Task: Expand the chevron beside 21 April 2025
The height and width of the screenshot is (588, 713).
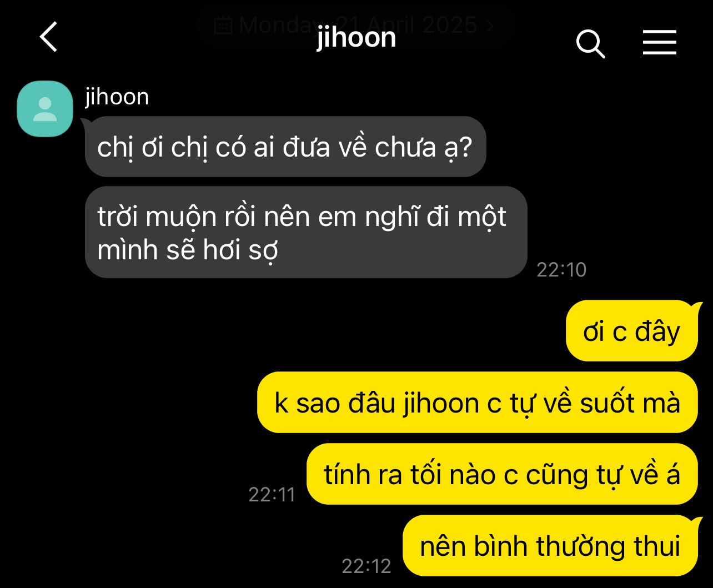Action: coord(489,26)
